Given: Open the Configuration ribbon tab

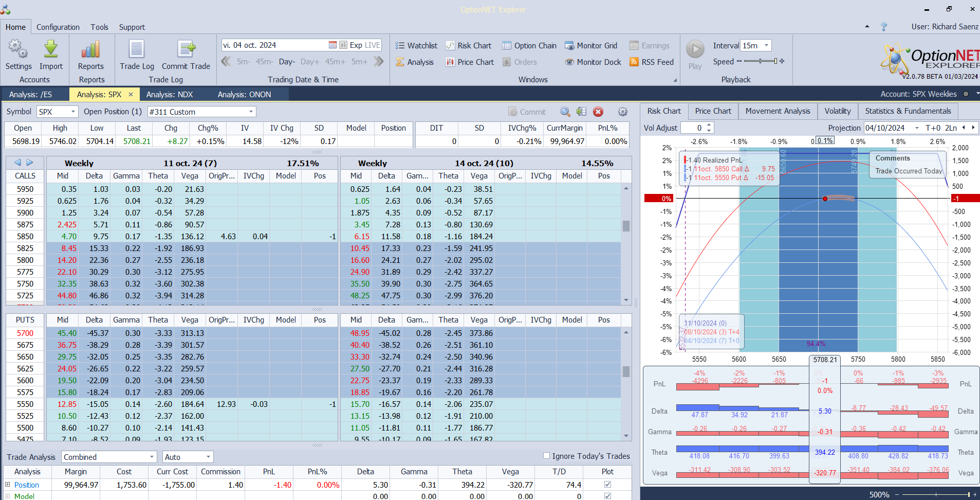Looking at the screenshot, I should 58,27.
